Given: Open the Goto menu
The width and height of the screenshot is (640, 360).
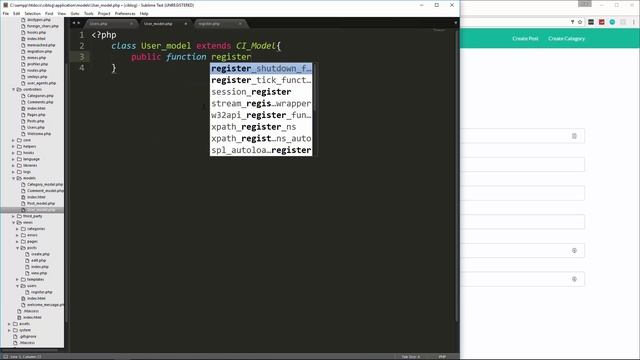Looking at the screenshot, I should pyautogui.click(x=75, y=13).
